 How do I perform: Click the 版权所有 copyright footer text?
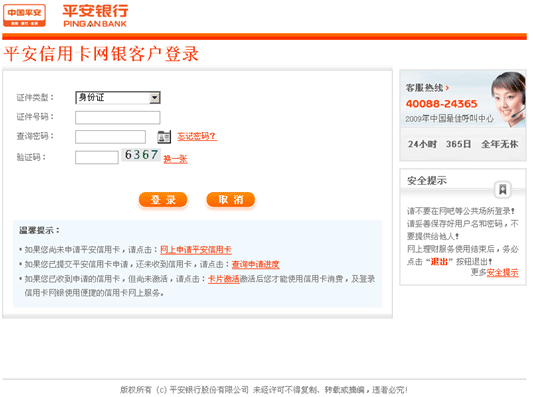pyautogui.click(x=264, y=390)
